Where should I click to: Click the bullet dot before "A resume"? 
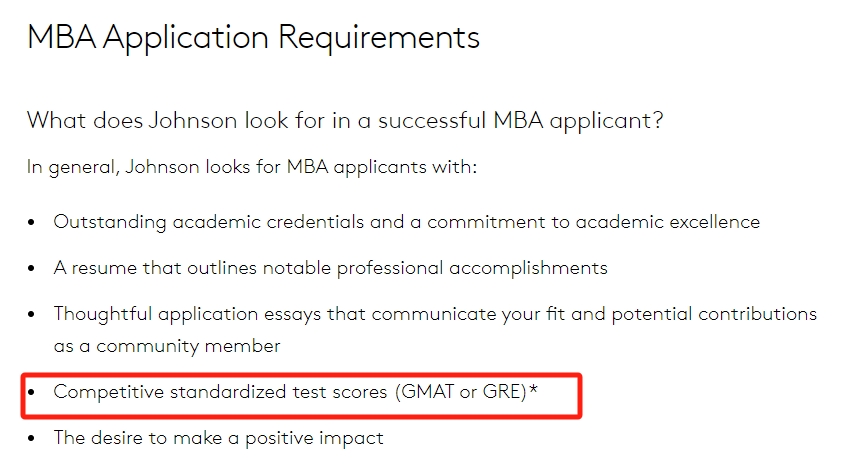pos(32,268)
